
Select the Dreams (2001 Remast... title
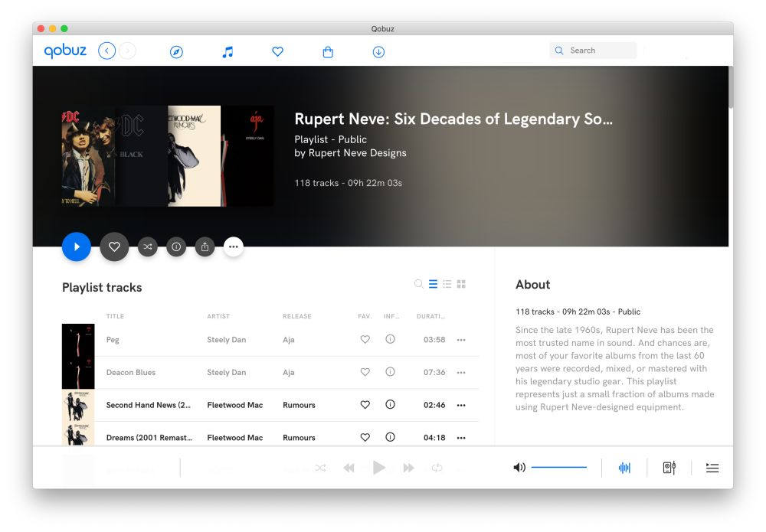149,438
